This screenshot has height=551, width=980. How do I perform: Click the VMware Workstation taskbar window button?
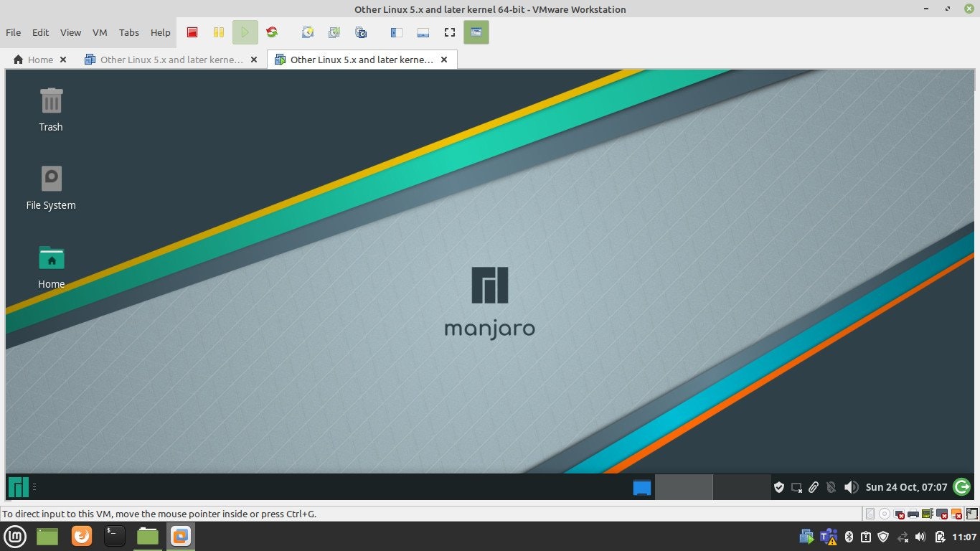(181, 536)
